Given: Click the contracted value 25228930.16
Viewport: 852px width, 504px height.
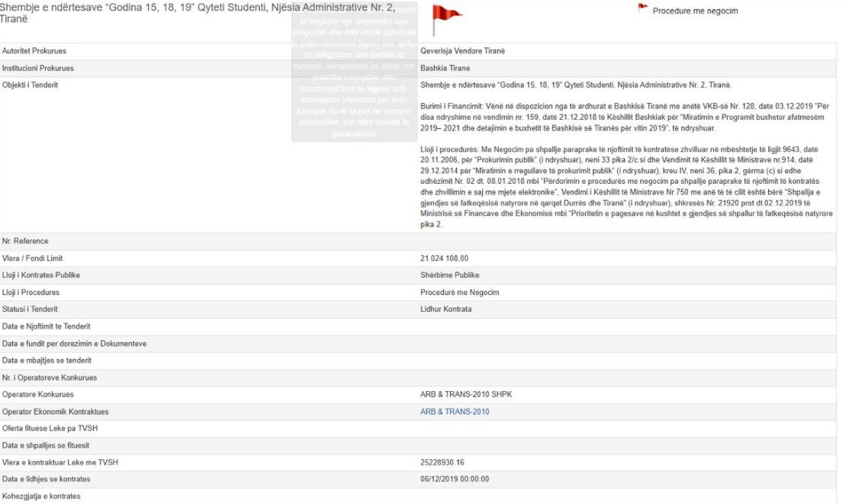Looking at the screenshot, I should point(448,462).
